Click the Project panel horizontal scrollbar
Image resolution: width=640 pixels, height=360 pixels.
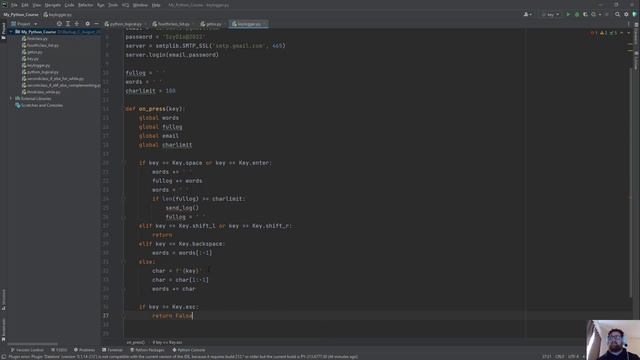(33, 344)
